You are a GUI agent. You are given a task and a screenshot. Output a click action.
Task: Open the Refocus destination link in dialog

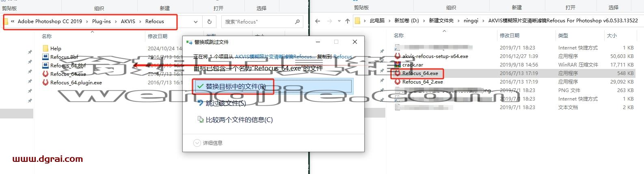click(x=343, y=57)
